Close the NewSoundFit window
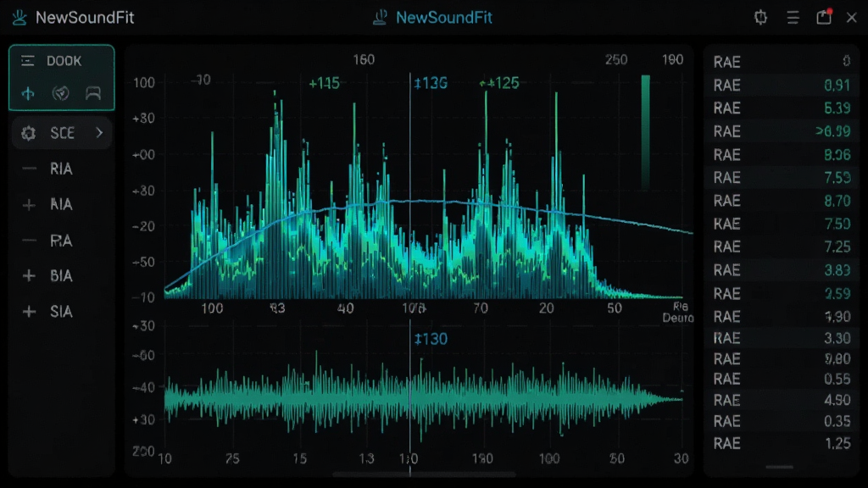The width and height of the screenshot is (868, 488). click(851, 18)
